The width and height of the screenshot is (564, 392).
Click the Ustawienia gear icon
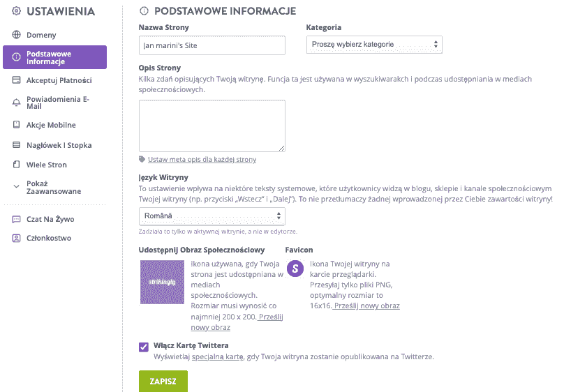click(x=16, y=12)
